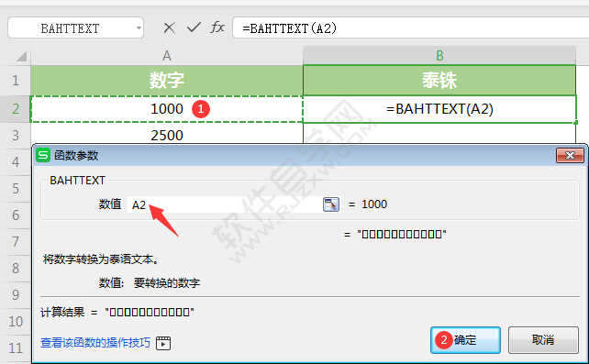Select row 3 header
This screenshot has width=589, height=364.
pos(16,136)
